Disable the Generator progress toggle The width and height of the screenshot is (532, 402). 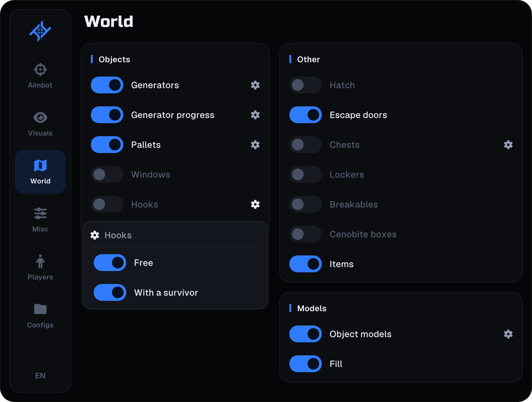[107, 115]
